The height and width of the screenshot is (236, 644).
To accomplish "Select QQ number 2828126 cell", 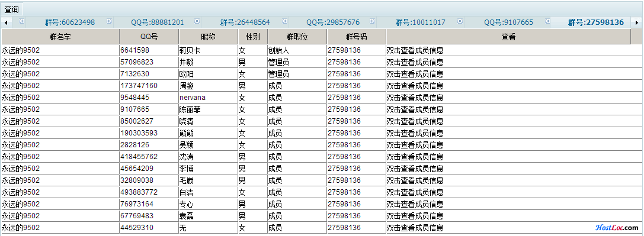I will [149, 145].
